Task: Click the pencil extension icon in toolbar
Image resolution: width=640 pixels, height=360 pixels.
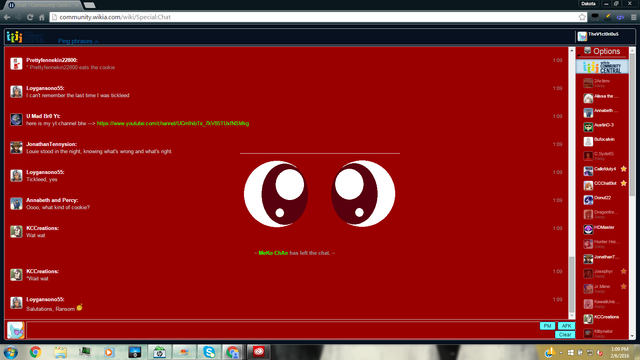Action: click(608, 17)
